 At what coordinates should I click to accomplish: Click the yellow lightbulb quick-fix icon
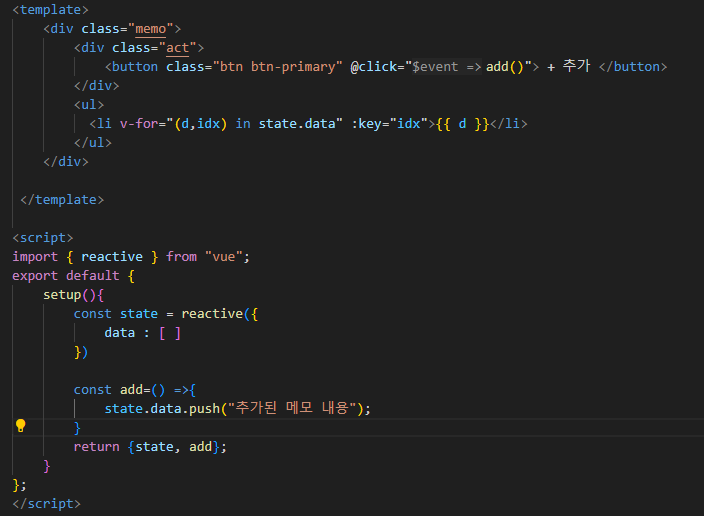coord(21,425)
